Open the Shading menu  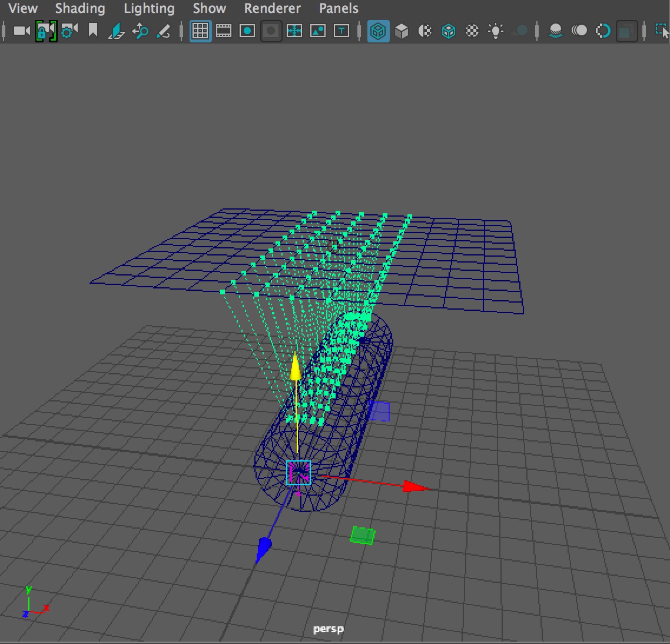(80, 8)
